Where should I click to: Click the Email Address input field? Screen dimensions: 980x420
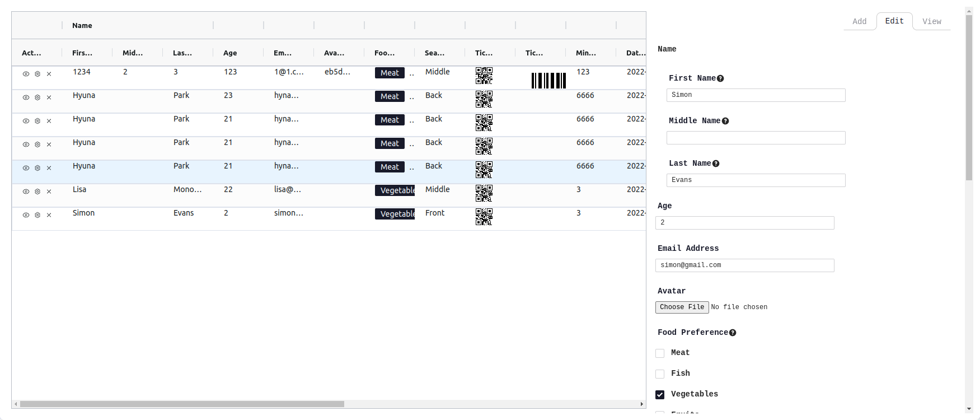[x=744, y=265]
